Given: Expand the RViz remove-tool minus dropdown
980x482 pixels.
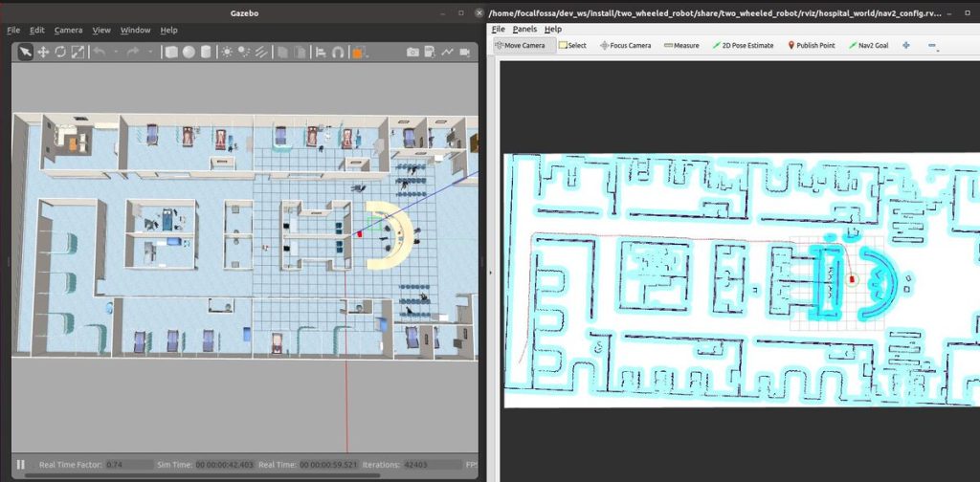Looking at the screenshot, I should 939,48.
